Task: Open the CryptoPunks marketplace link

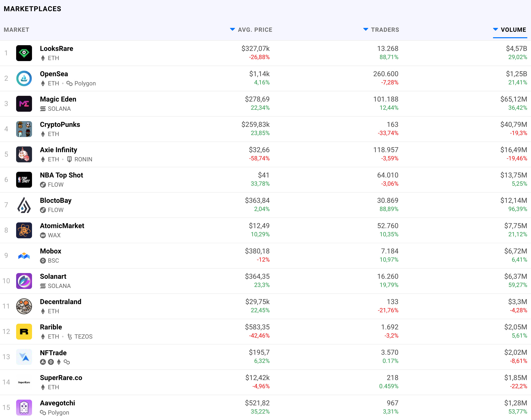Action: 60,125
